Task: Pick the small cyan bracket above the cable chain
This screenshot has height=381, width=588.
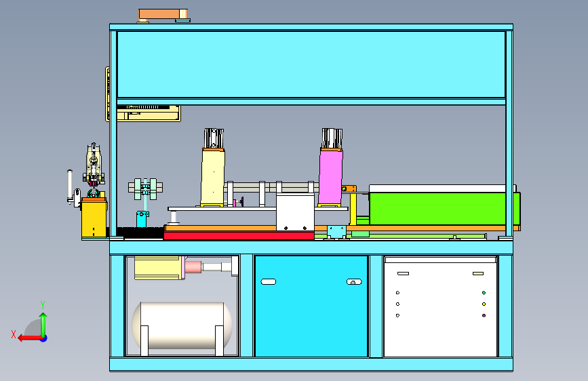Action: (x=142, y=219)
